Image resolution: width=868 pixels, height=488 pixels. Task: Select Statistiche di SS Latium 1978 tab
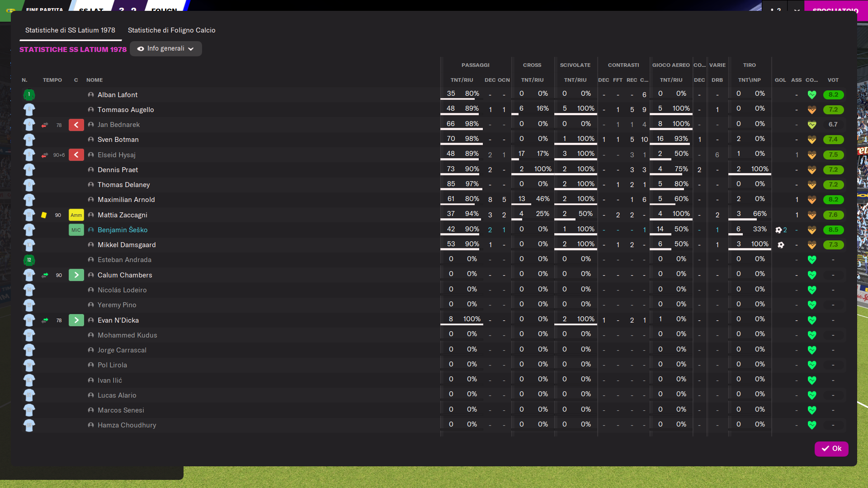70,30
